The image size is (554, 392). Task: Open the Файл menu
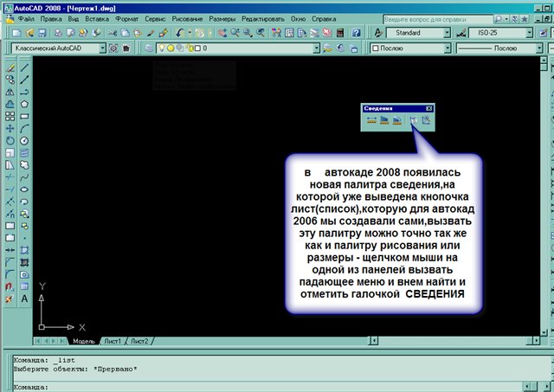pos(26,19)
